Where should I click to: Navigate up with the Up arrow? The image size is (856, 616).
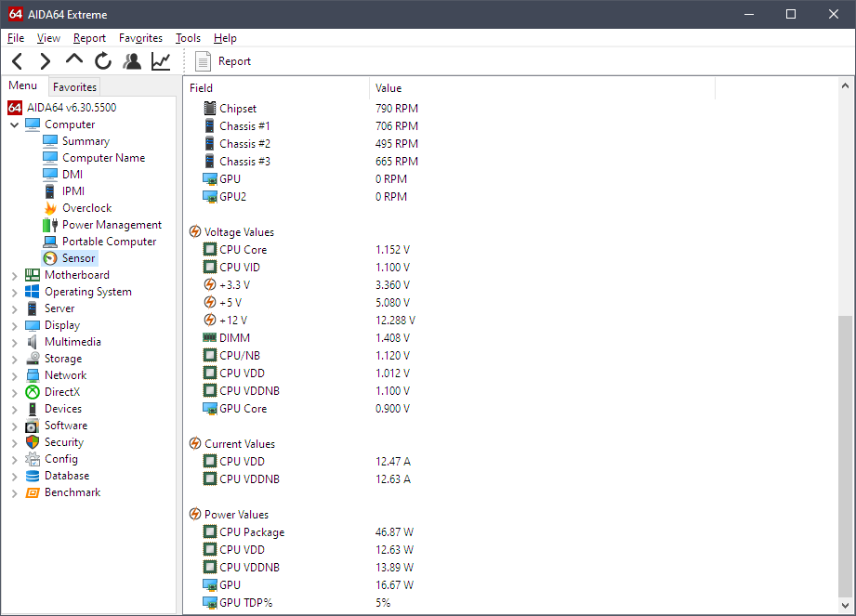click(74, 59)
